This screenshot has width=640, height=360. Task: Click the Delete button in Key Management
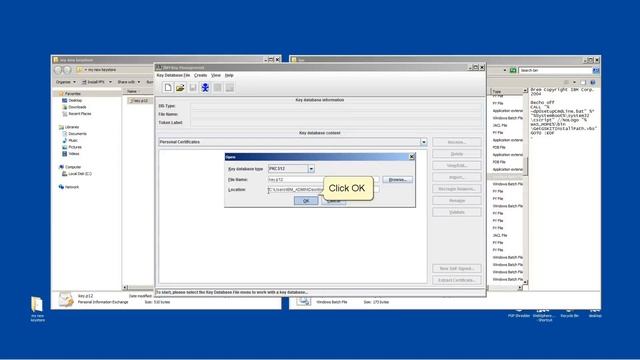(x=457, y=154)
